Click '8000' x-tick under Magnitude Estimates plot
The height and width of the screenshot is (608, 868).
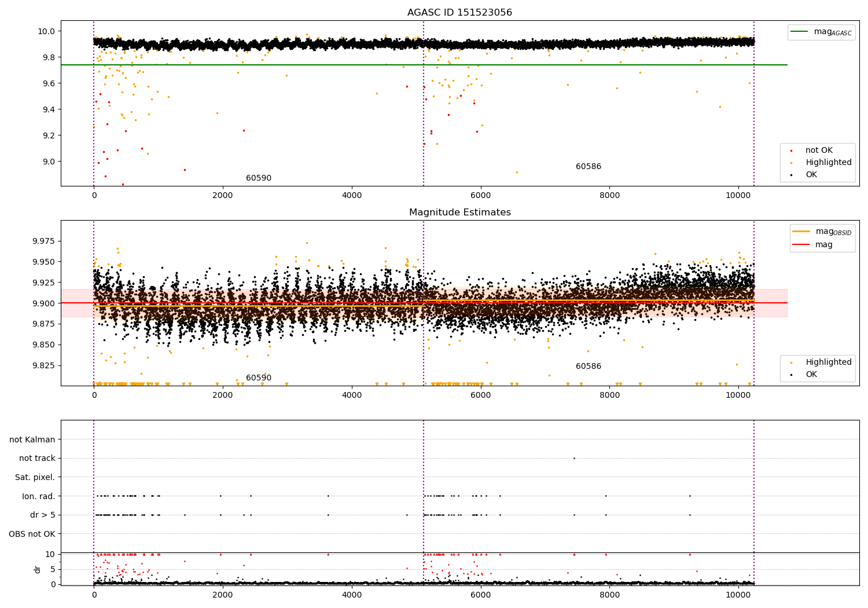[609, 395]
